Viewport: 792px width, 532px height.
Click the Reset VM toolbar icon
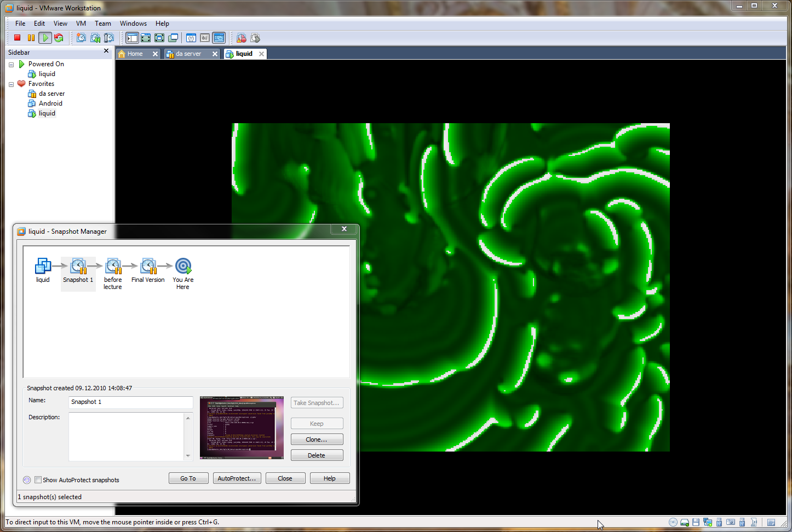click(x=59, y=38)
